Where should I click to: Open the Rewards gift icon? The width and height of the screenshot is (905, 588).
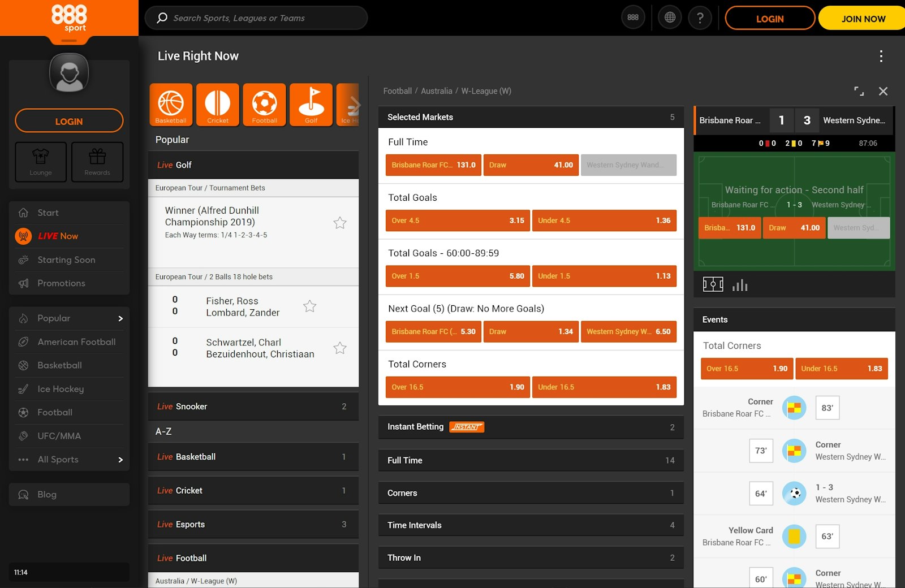point(97,162)
